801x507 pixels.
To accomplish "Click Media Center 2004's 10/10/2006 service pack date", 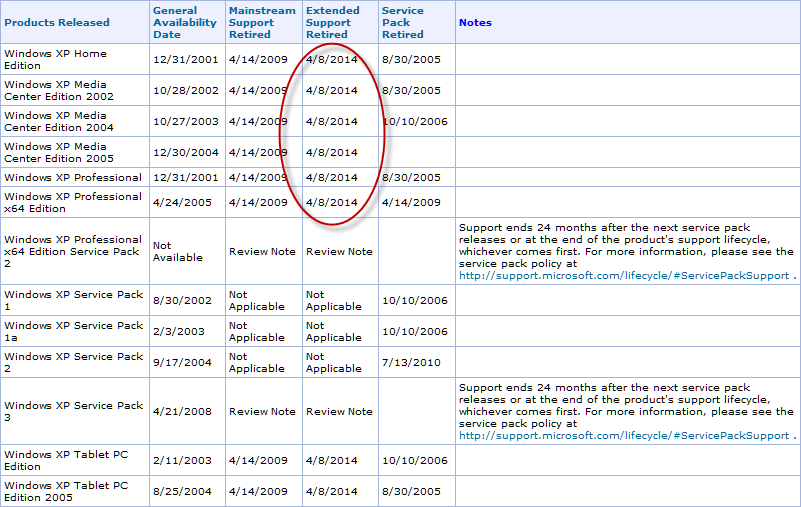I will [416, 122].
